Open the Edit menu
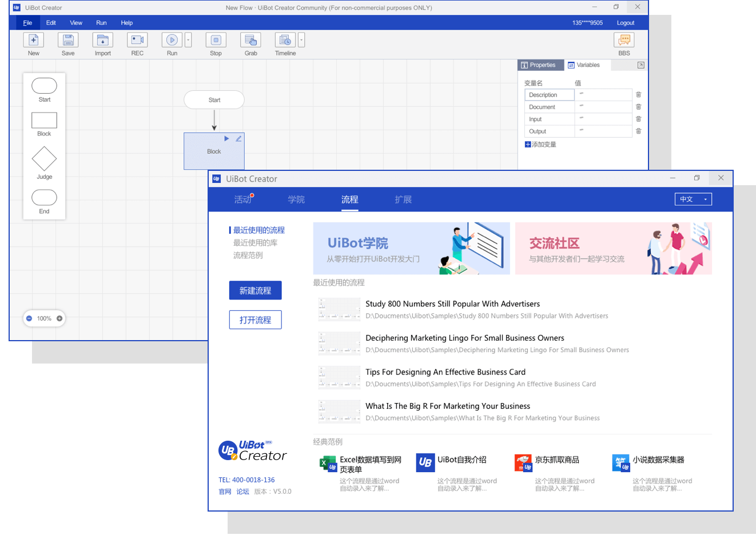The height and width of the screenshot is (535, 756). pyautogui.click(x=51, y=23)
